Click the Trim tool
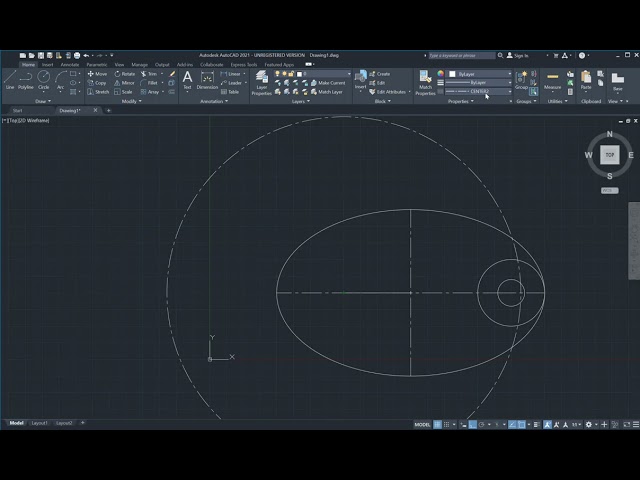 pos(149,74)
